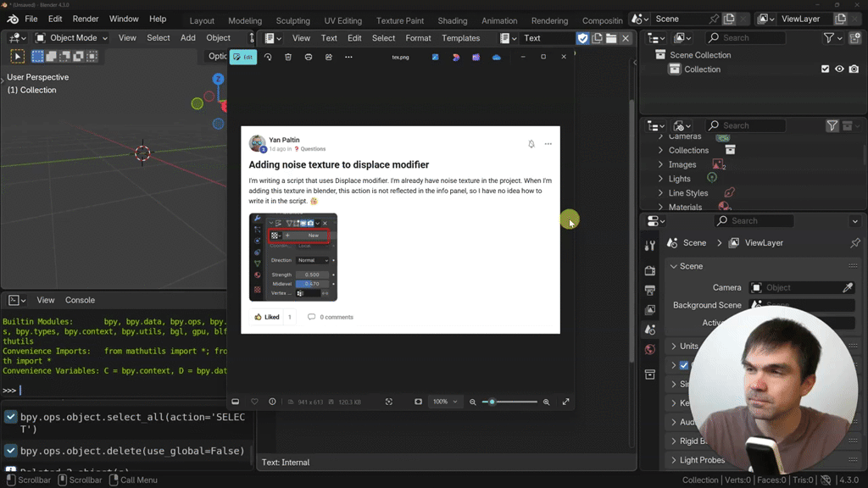Click the New Collection icon in the Outliner header
This screenshot has height=488, width=868.
pos(855,37)
